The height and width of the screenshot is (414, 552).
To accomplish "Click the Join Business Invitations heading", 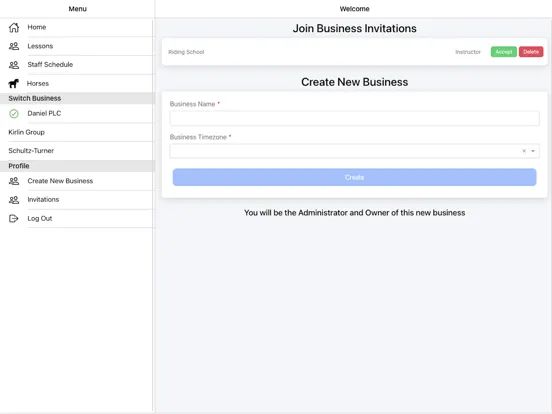I will coord(355,29).
